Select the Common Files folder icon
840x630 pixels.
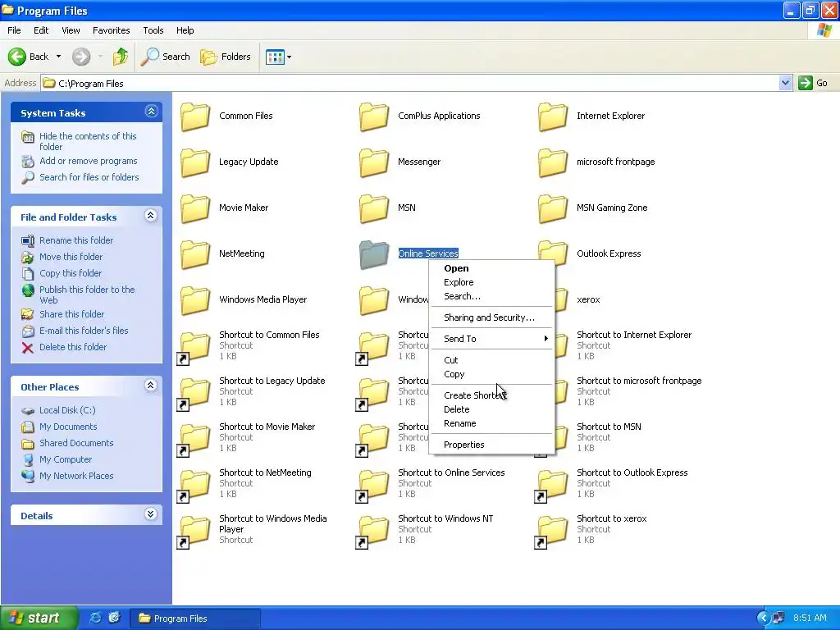coord(195,116)
